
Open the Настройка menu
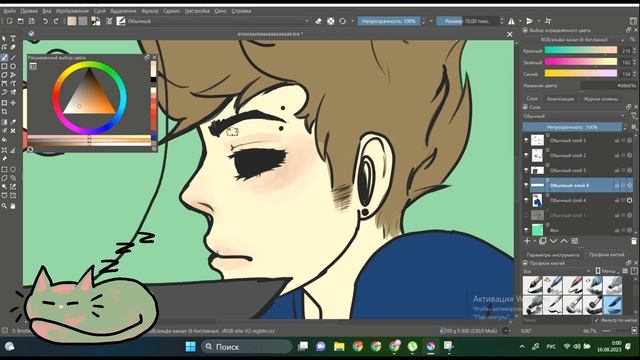(197, 11)
